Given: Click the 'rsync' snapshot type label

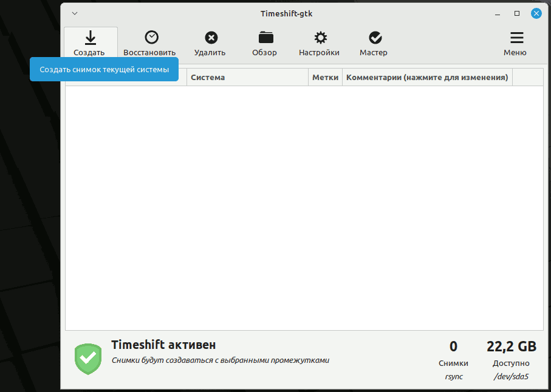Looking at the screenshot, I should tap(454, 377).
